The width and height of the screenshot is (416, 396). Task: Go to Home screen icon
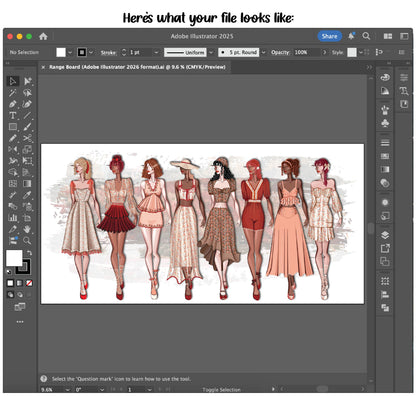[x=43, y=36]
